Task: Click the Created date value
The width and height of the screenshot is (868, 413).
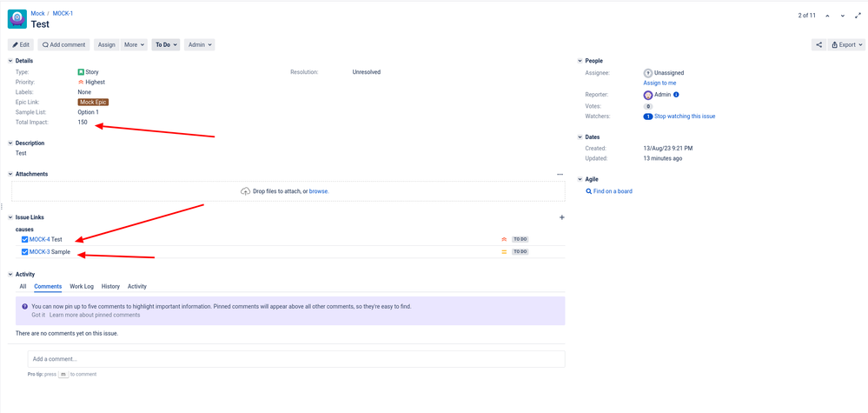Action: coord(667,149)
